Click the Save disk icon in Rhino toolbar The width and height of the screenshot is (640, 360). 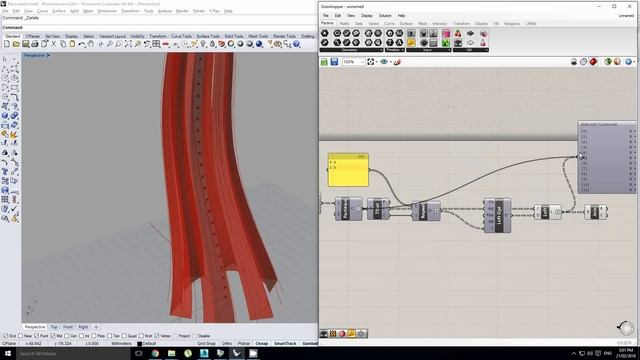pos(25,44)
